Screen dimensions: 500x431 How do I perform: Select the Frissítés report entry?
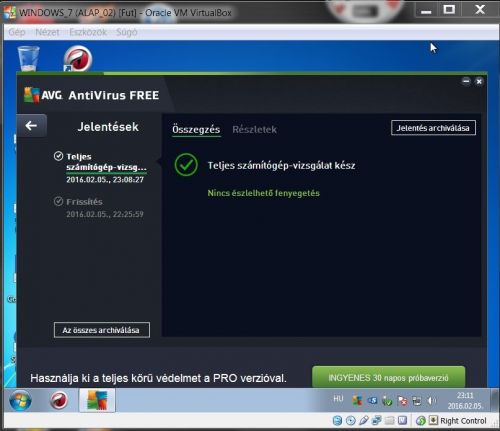99,207
